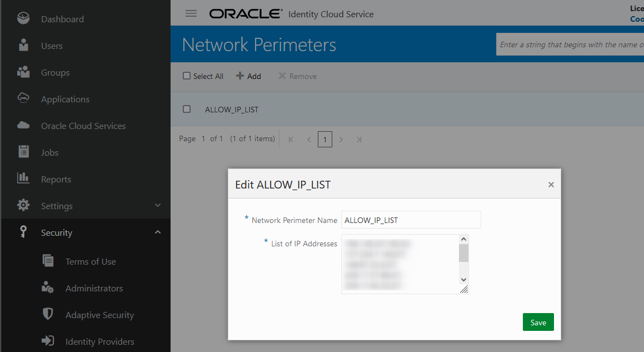Click the Administrators icon in sidebar
The width and height of the screenshot is (644, 352).
pyautogui.click(x=48, y=287)
